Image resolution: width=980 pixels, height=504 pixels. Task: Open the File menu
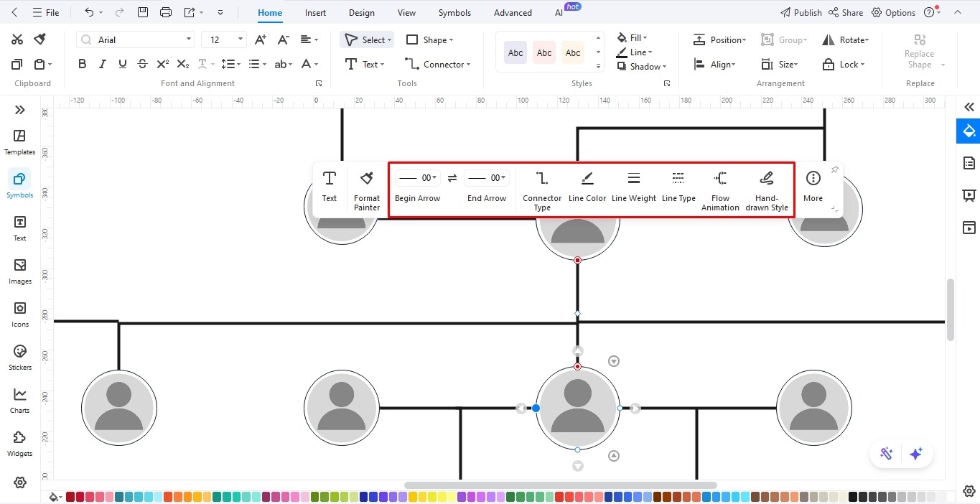coord(46,12)
